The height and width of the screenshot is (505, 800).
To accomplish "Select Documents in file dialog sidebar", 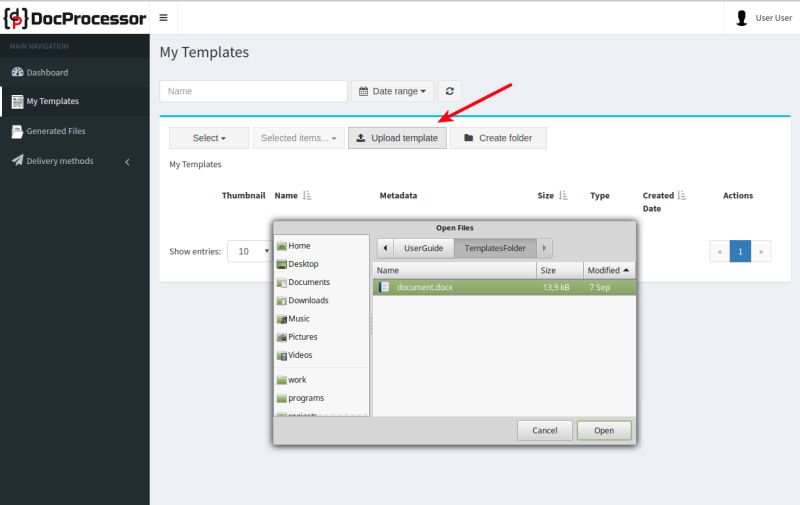I will click(321, 282).
